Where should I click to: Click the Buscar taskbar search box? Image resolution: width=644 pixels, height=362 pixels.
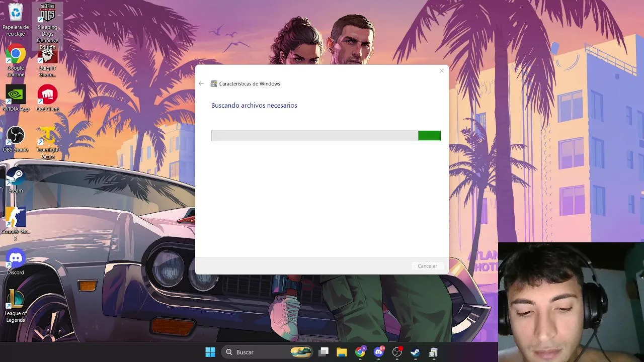click(268, 352)
